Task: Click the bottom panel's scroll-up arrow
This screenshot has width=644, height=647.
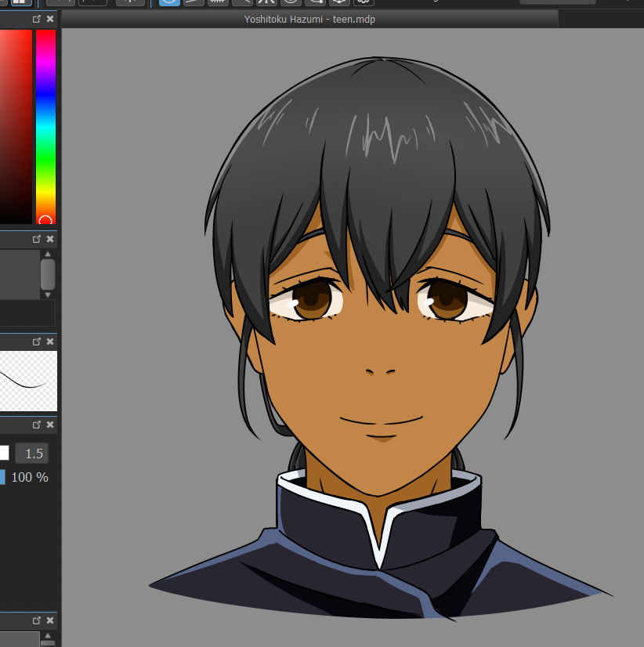Action: point(48,636)
